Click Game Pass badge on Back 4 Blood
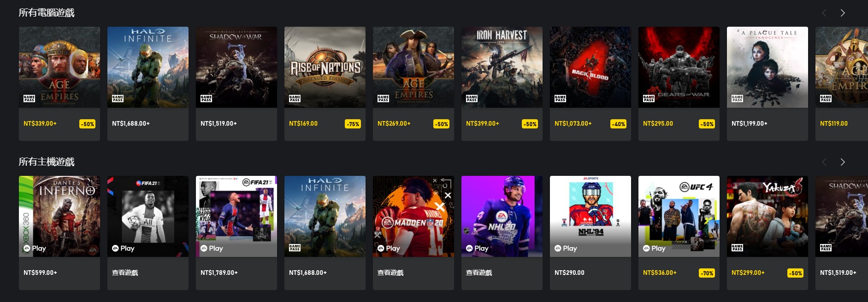868x302 pixels. pyautogui.click(x=560, y=99)
